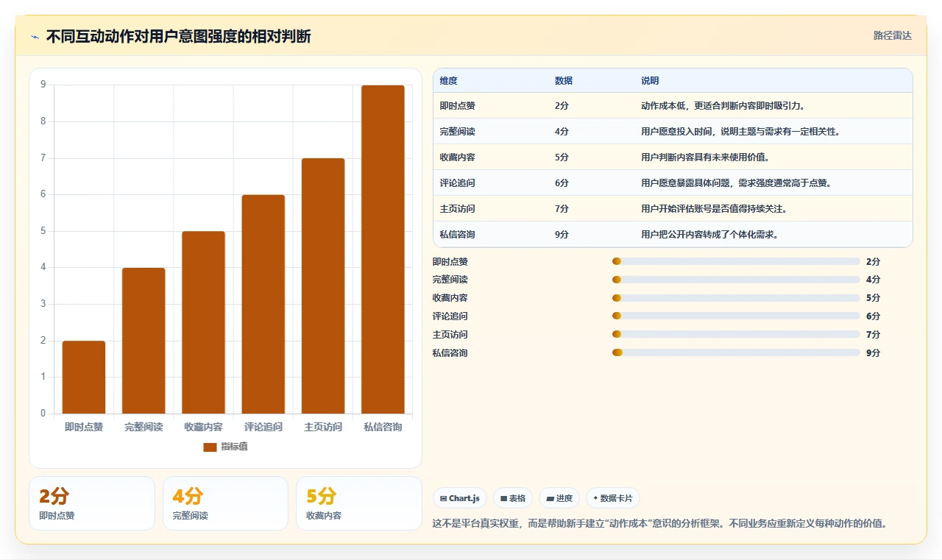This screenshot has width=942, height=560.
Task: Click the 完整阅读 bar in the chart
Action: pyautogui.click(x=144, y=341)
